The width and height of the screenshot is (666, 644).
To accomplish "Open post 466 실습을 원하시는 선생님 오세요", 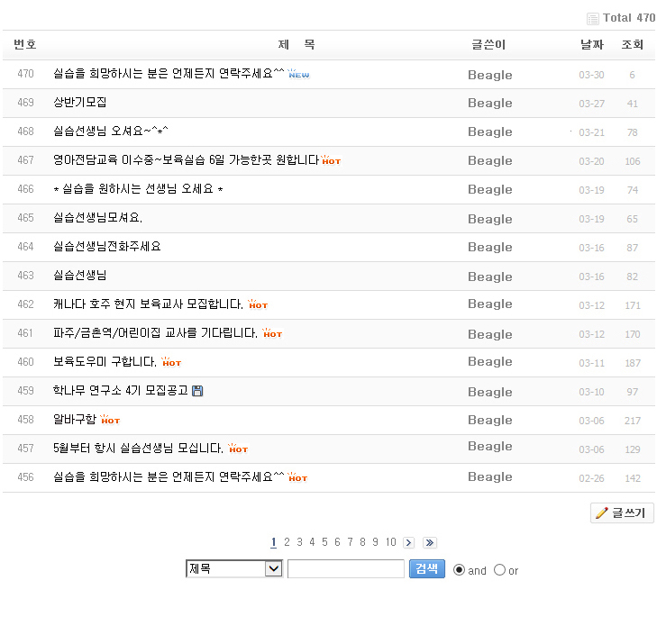I will [x=138, y=189].
